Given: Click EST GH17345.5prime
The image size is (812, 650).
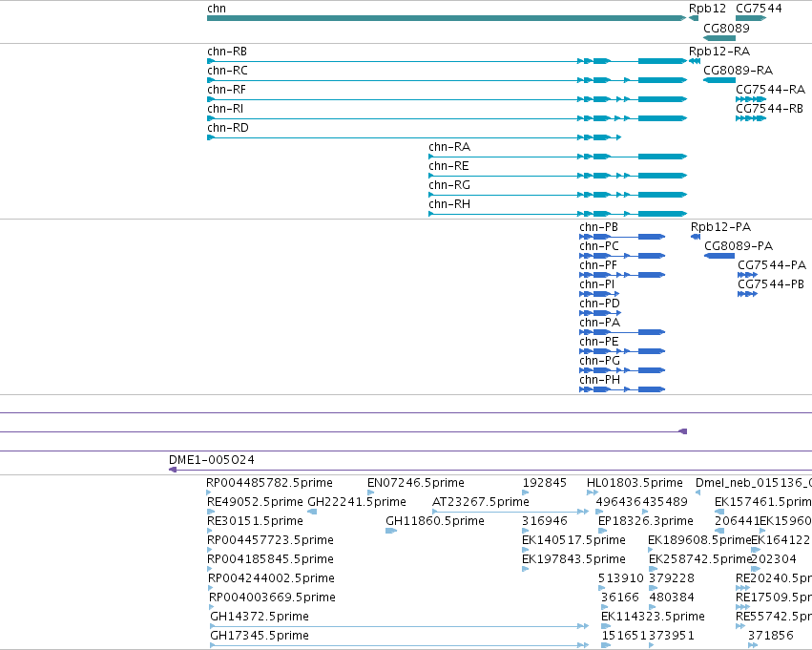Looking at the screenshot, I should tap(260, 636).
